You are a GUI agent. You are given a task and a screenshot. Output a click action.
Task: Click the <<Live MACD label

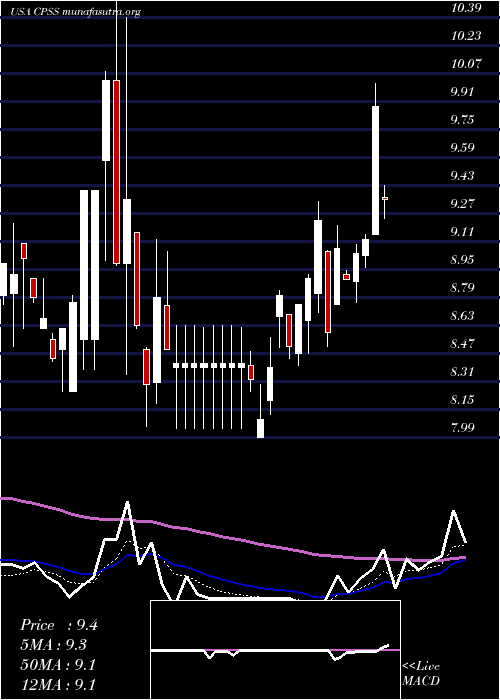421,674
